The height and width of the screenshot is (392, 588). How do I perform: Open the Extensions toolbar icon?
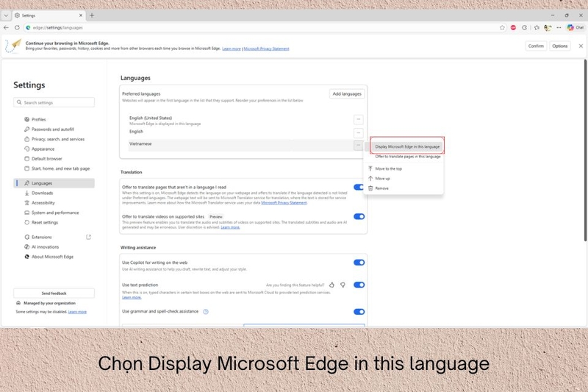[525, 27]
